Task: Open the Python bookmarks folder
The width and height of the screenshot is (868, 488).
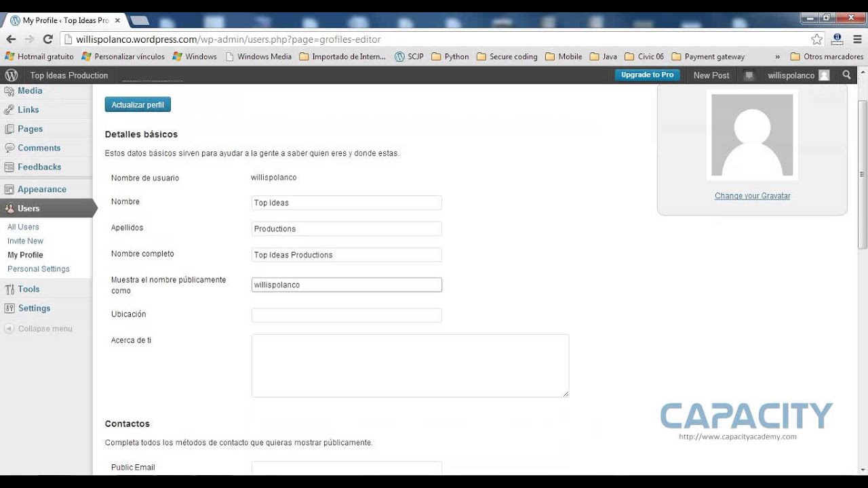Action: point(450,57)
